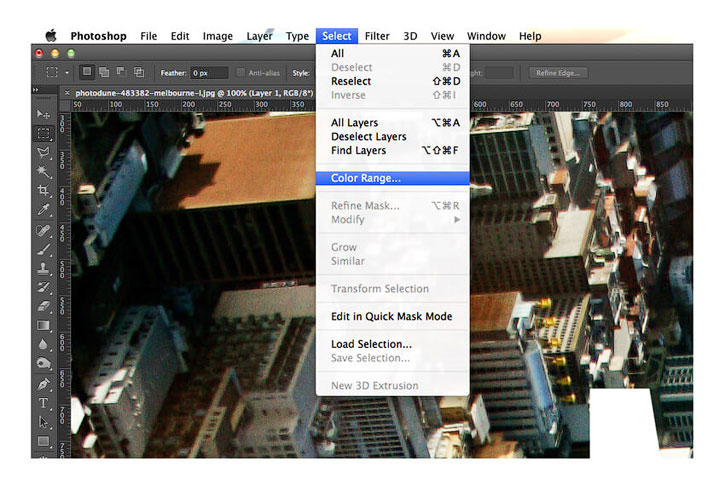
Task: Open the Image menu
Action: 217,36
